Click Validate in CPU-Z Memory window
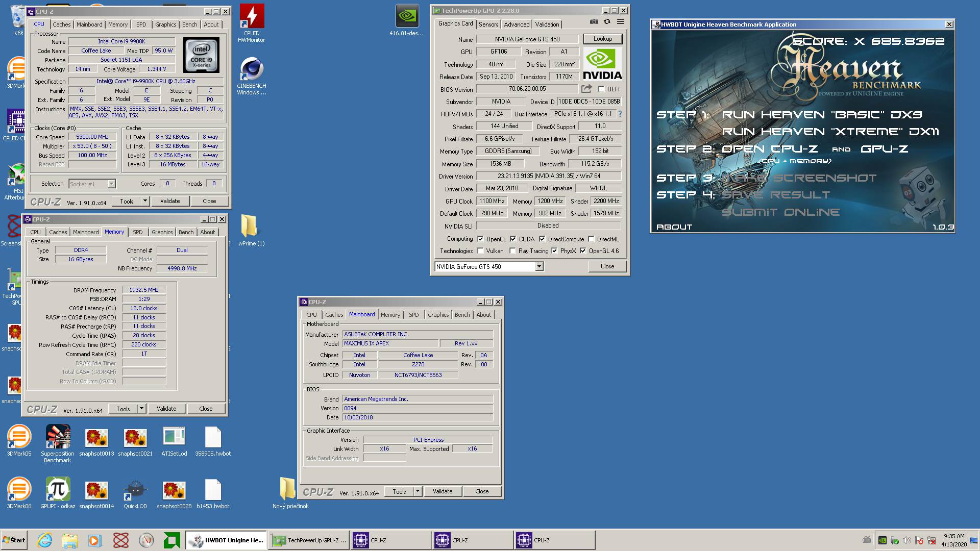 166,409
